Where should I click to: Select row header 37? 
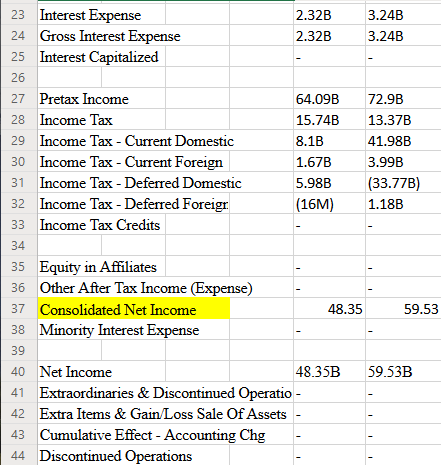18,309
